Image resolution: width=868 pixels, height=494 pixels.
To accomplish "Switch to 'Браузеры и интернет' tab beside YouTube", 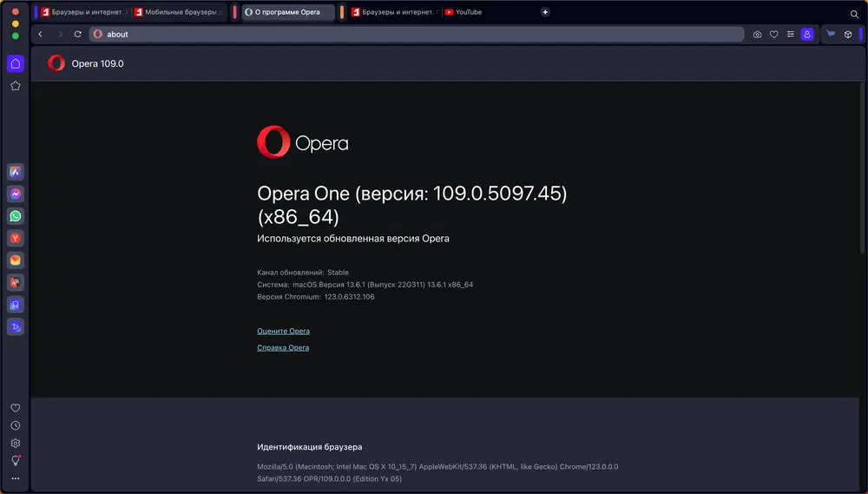I will click(395, 12).
